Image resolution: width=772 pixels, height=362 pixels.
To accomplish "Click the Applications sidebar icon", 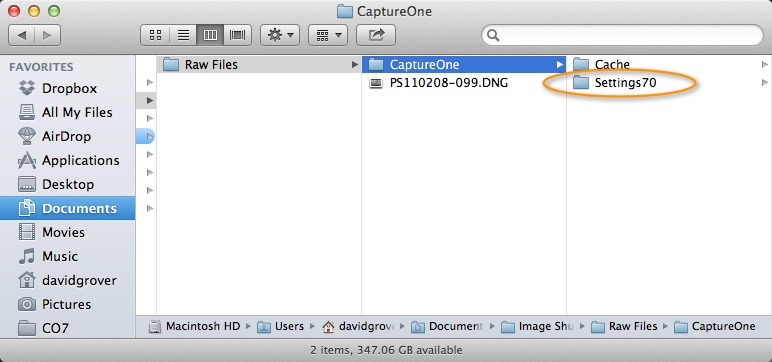I will click(27, 161).
